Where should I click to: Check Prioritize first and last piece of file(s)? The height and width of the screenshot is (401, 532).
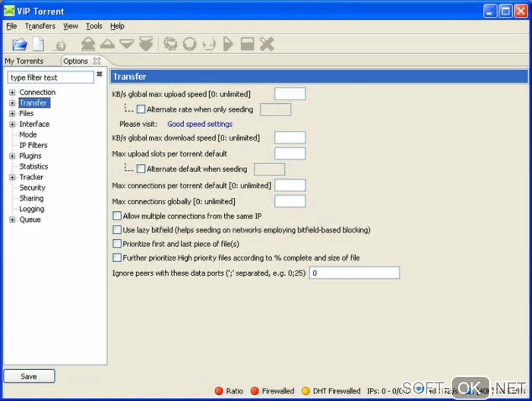[117, 244]
